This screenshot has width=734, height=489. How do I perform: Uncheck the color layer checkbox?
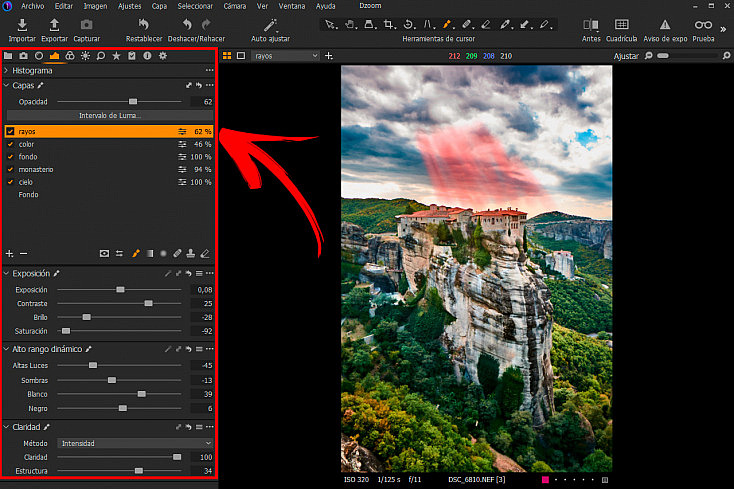click(x=10, y=144)
